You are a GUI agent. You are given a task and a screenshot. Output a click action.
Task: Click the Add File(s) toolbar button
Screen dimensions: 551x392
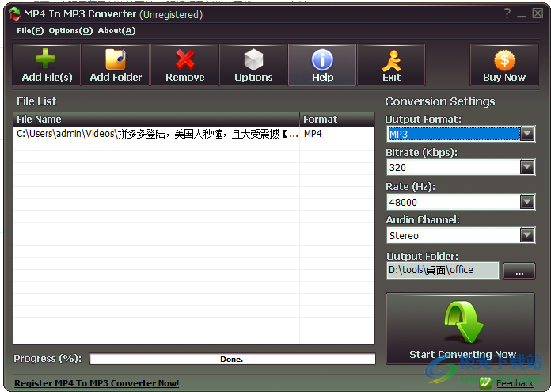click(47, 65)
